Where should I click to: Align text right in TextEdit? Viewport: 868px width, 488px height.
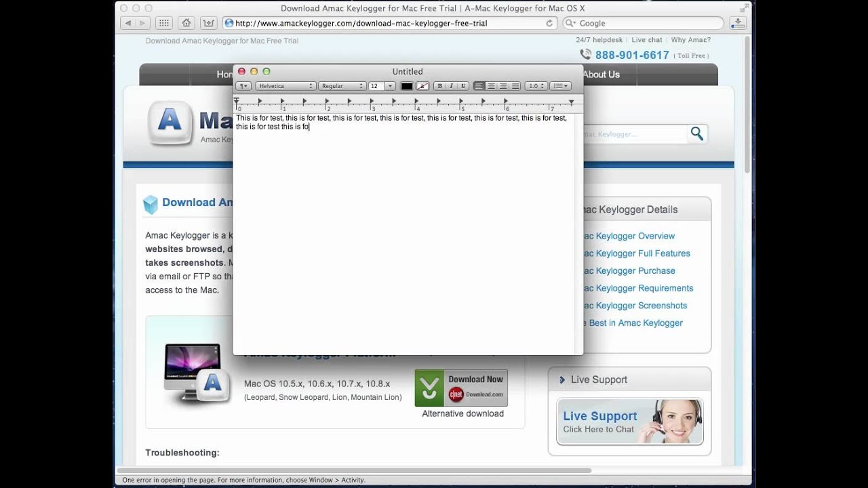pyautogui.click(x=503, y=86)
